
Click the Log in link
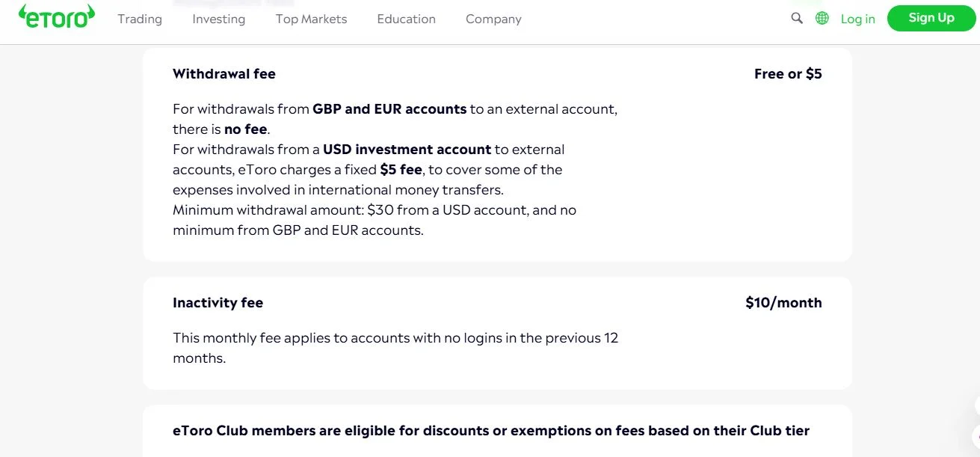857,19
